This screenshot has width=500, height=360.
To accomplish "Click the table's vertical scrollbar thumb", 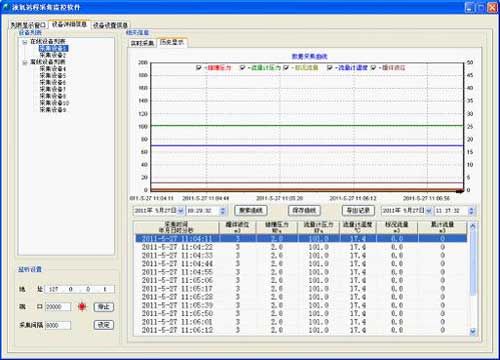I will tap(473, 263).
